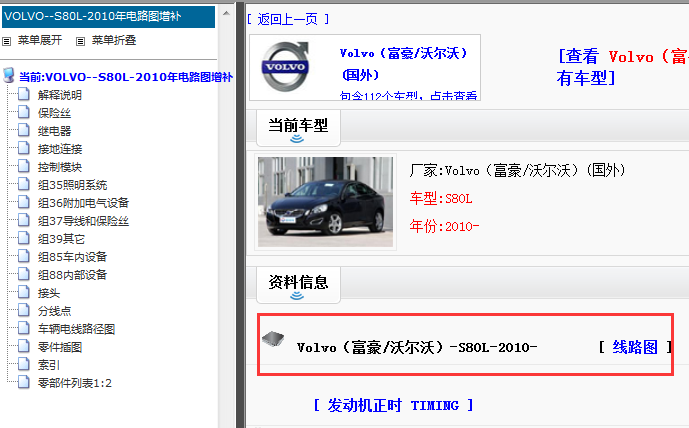Click the text 车型:S80L
The height and width of the screenshot is (428, 689).
point(441,199)
